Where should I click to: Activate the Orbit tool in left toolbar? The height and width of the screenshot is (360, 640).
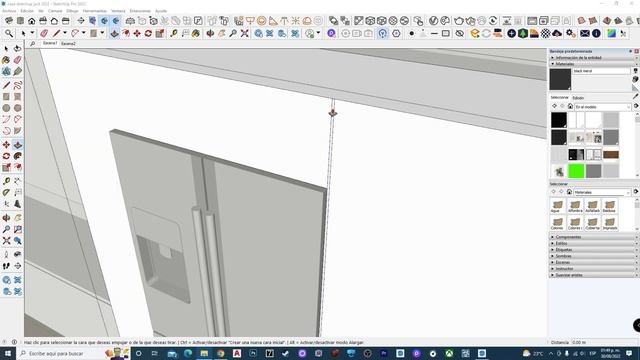click(x=6, y=218)
